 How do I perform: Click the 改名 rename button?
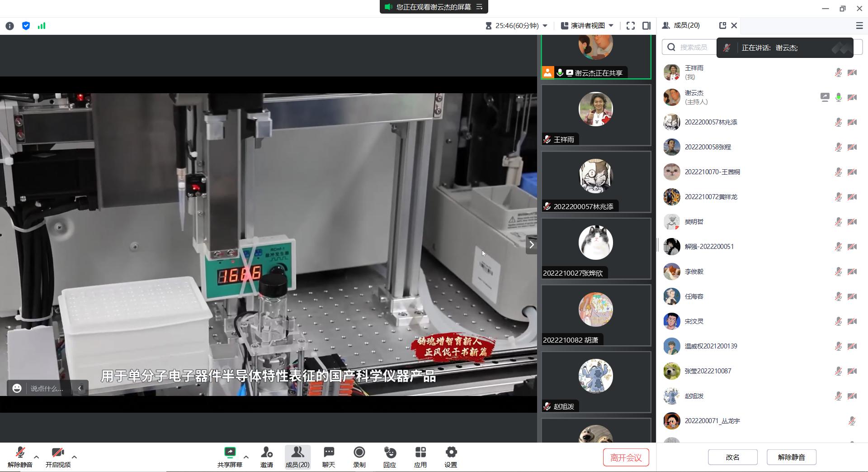coord(732,457)
